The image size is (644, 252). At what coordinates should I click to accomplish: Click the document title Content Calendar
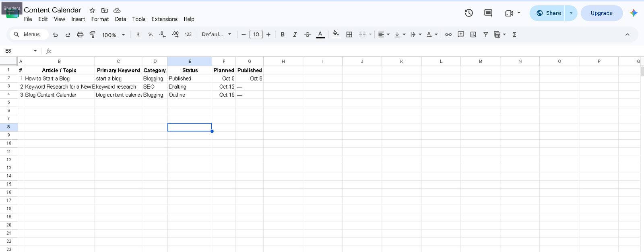(x=52, y=10)
